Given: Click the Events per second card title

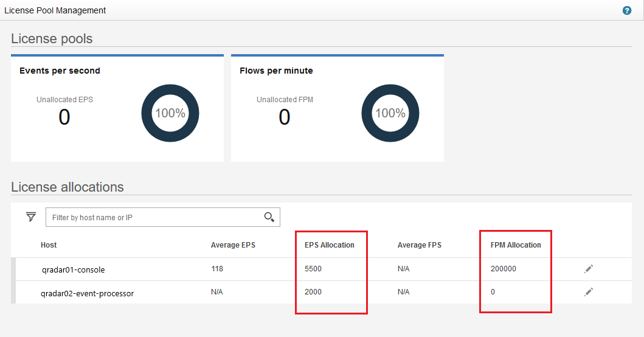Looking at the screenshot, I should (60, 71).
